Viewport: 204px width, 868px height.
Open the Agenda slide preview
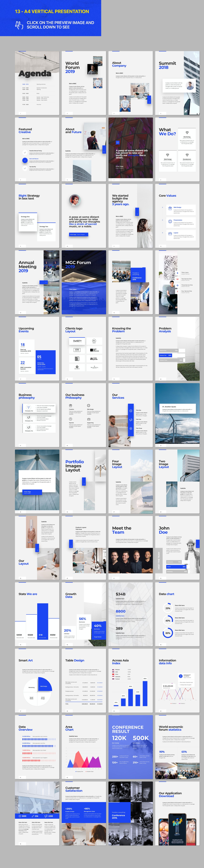coord(37,83)
